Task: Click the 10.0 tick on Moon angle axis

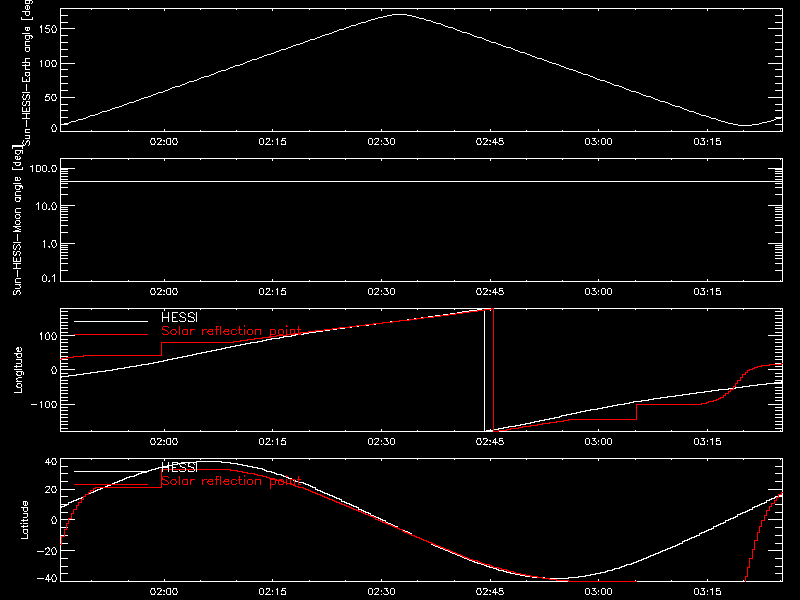Action: 46,207
